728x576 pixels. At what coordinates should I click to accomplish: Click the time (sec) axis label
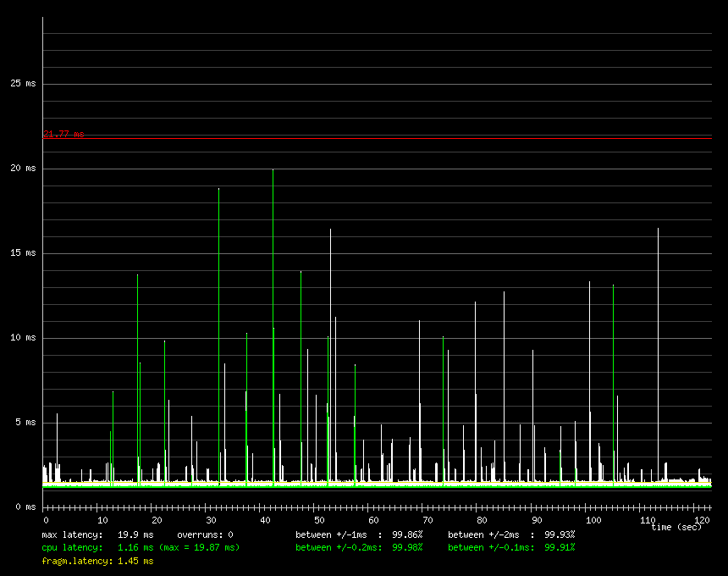point(676,527)
